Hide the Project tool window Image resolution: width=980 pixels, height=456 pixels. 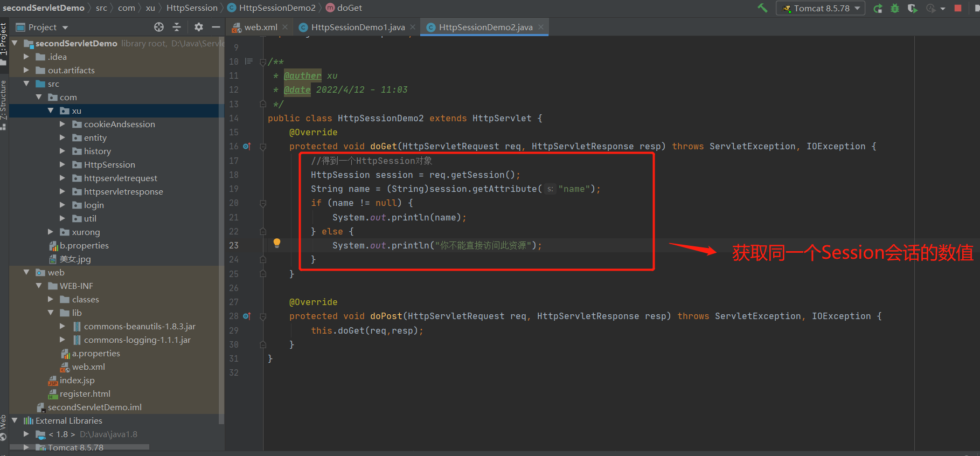tap(216, 27)
